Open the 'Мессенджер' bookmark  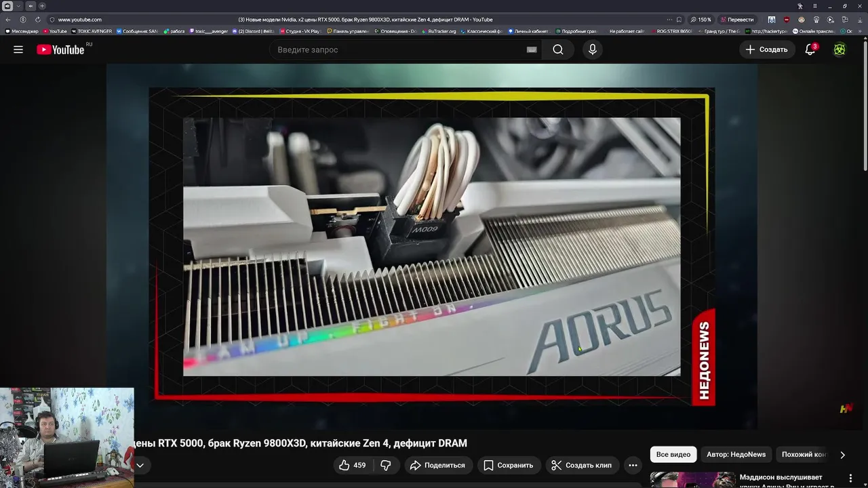[x=22, y=31]
